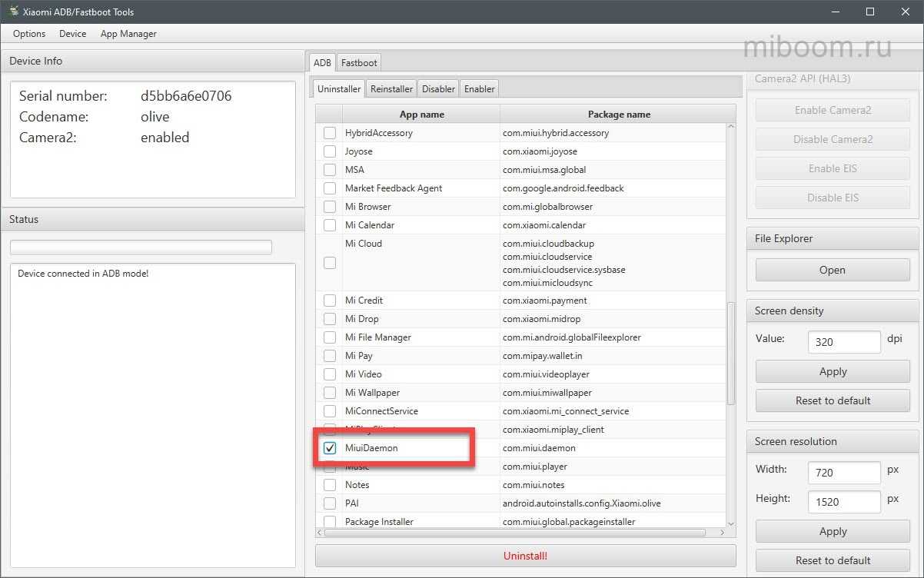Click the app list vertical scrollbar thumb
924x578 pixels.
coord(731,353)
